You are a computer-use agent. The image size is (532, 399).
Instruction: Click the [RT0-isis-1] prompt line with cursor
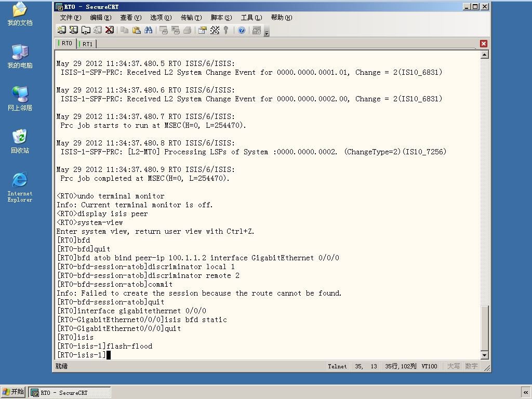coord(84,355)
